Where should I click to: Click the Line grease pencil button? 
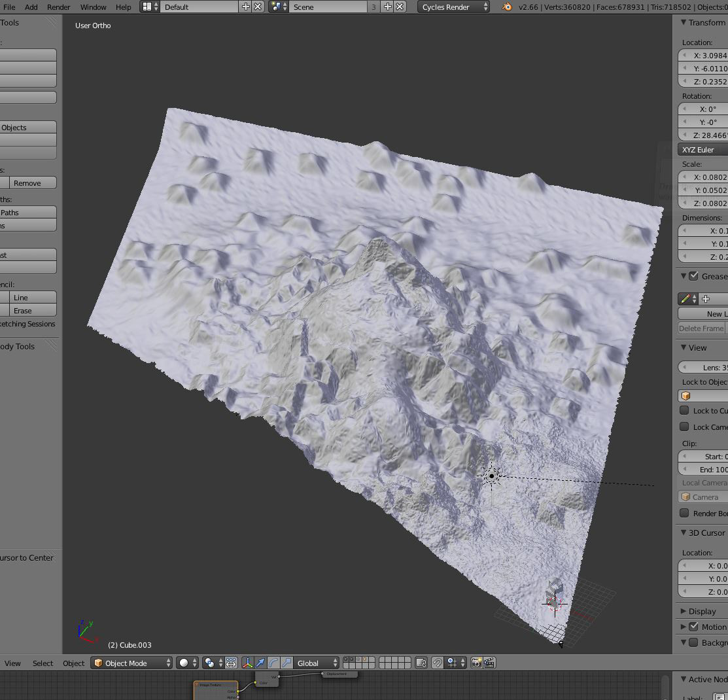[x=33, y=297]
